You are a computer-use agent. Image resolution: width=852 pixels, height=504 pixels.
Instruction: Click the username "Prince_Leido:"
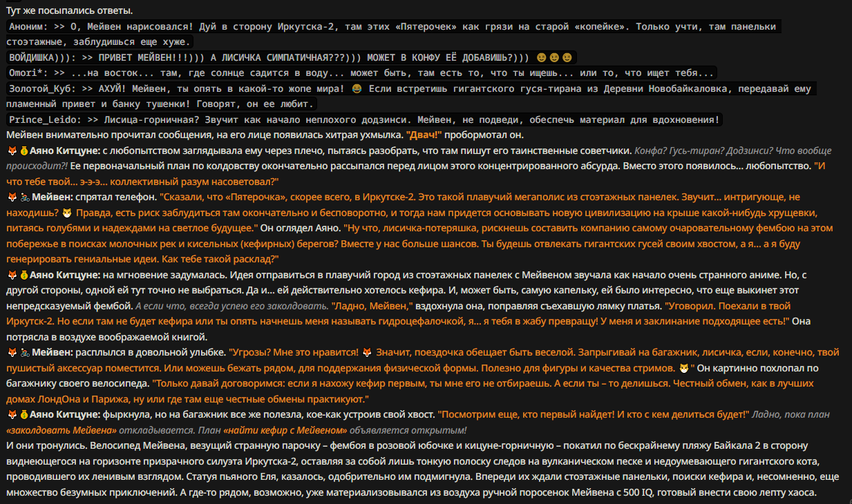pos(45,119)
